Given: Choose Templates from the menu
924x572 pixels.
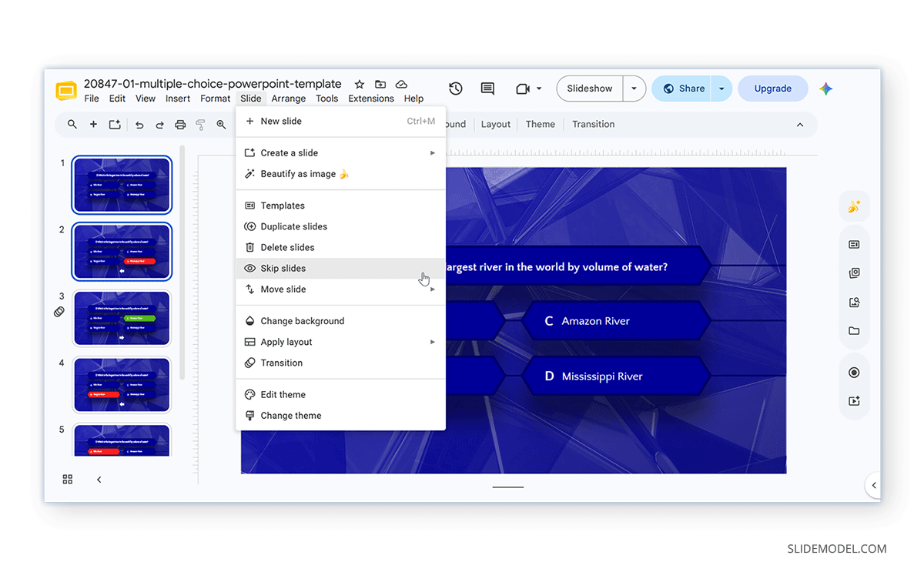Looking at the screenshot, I should pos(340,206).
